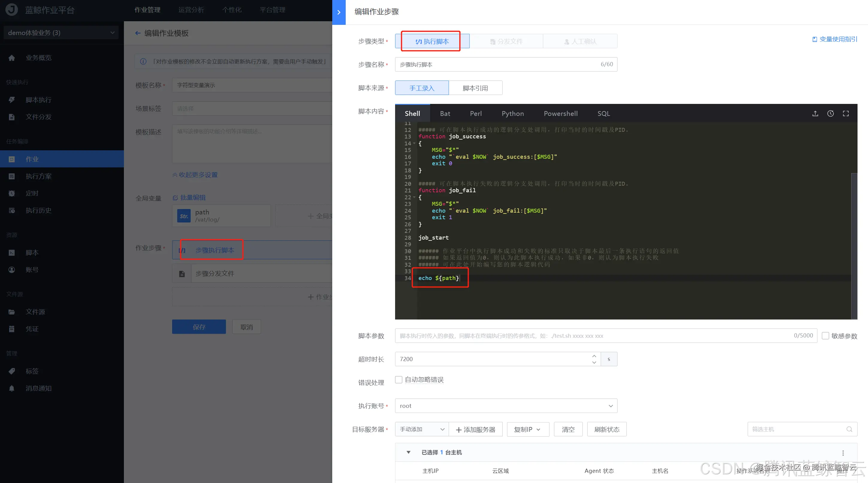Click the 文件分发 file icon in sidebar
The width and height of the screenshot is (868, 483).
pos(12,117)
